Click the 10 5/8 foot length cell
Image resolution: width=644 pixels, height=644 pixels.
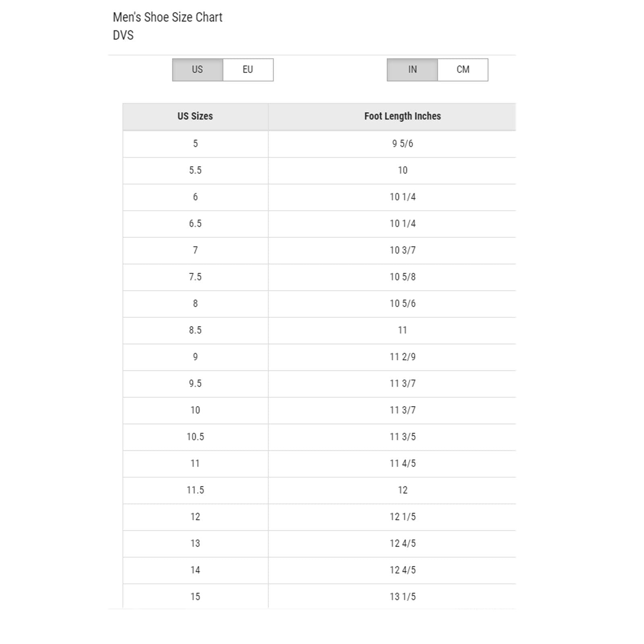coord(402,277)
